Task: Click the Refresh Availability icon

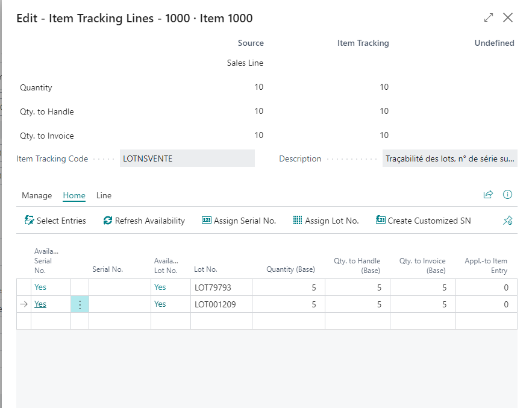Action: (108, 221)
